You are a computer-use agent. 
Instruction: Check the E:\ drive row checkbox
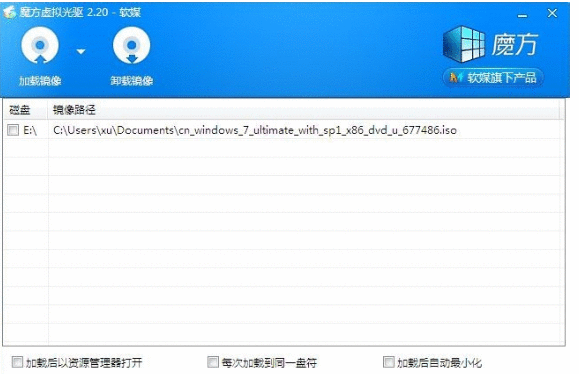13,130
